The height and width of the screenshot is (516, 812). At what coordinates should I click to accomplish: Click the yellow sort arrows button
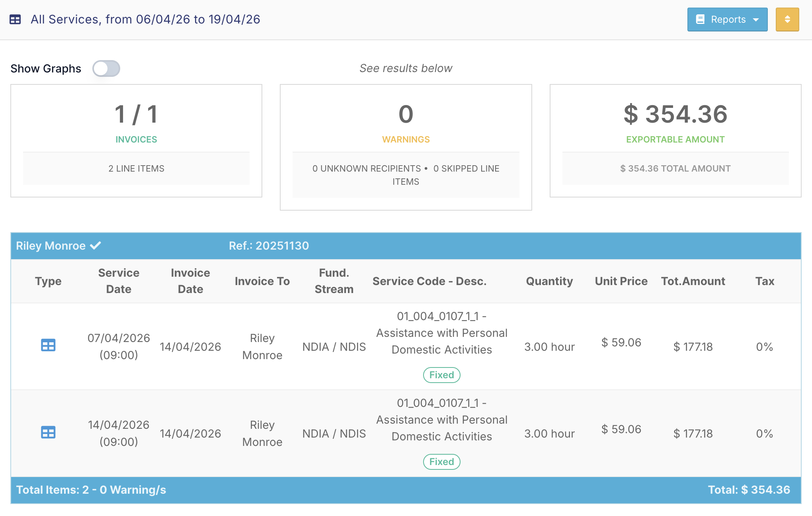click(x=787, y=20)
